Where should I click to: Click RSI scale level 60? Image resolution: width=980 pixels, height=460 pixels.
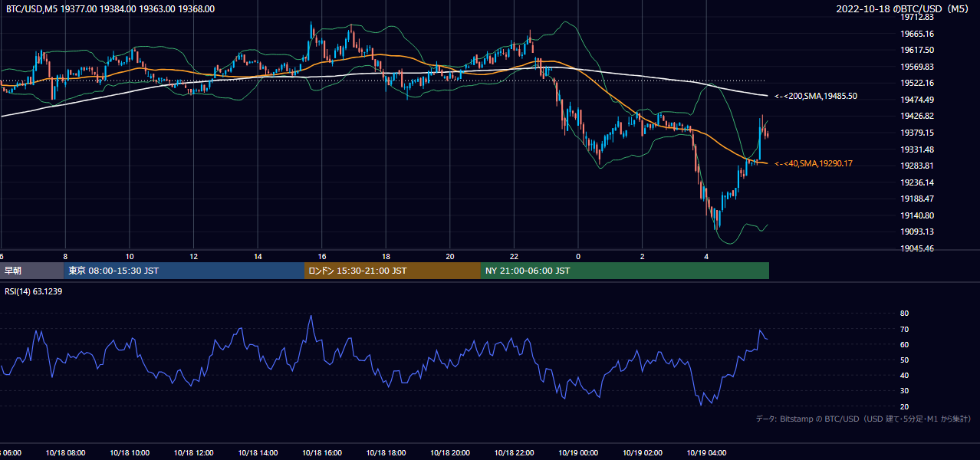pos(904,344)
